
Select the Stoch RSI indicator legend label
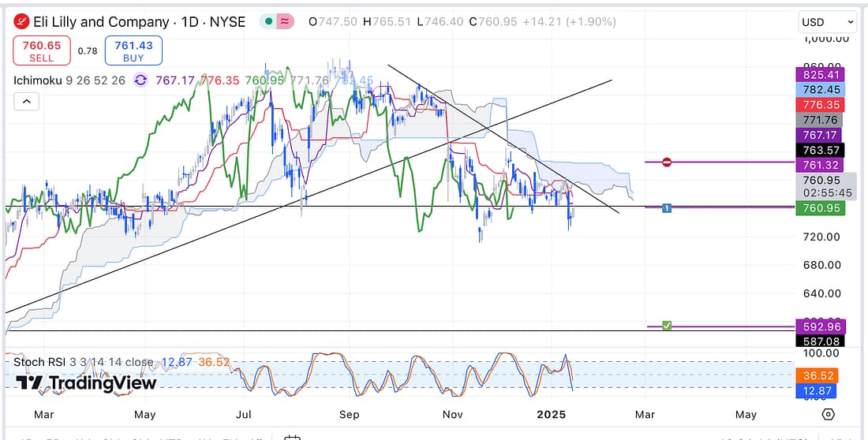[x=83, y=362]
